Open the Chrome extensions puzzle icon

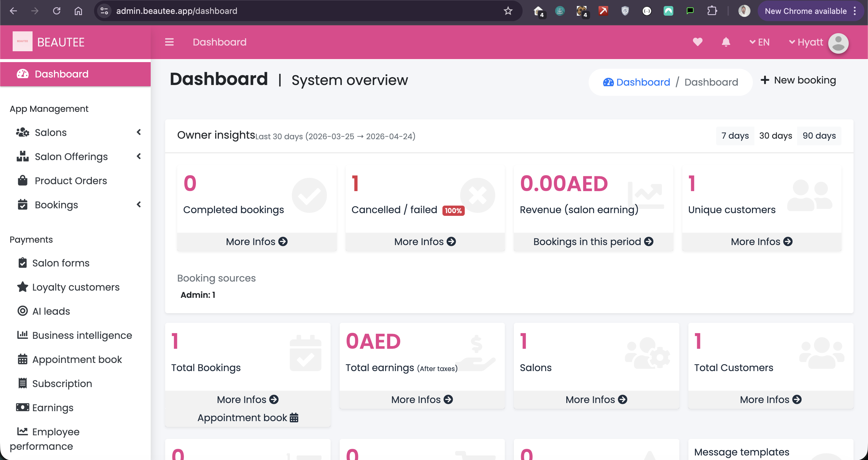(712, 11)
